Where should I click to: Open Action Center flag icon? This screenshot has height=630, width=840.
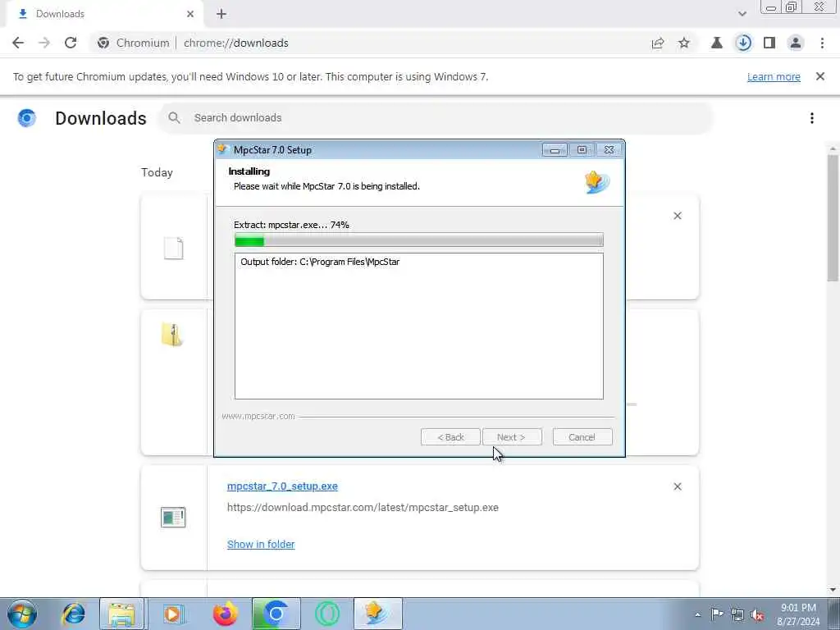[717, 614]
